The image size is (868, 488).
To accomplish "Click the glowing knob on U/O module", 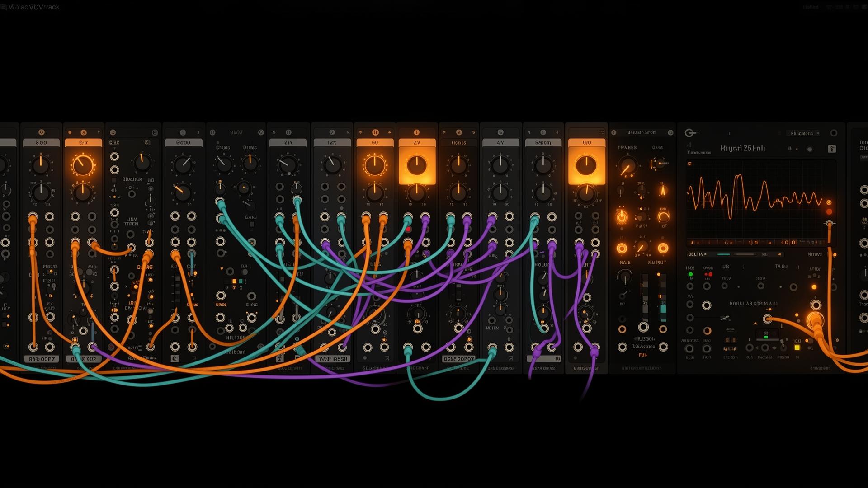I will pos(586,165).
